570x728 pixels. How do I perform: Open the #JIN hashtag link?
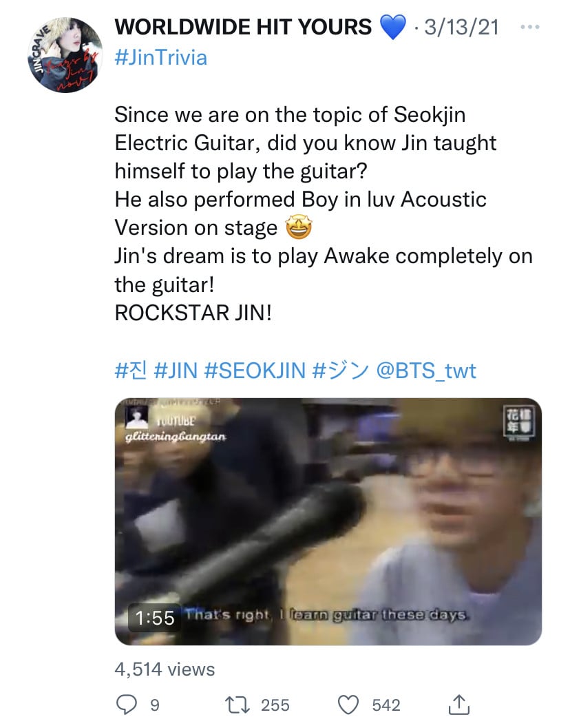pos(176,371)
